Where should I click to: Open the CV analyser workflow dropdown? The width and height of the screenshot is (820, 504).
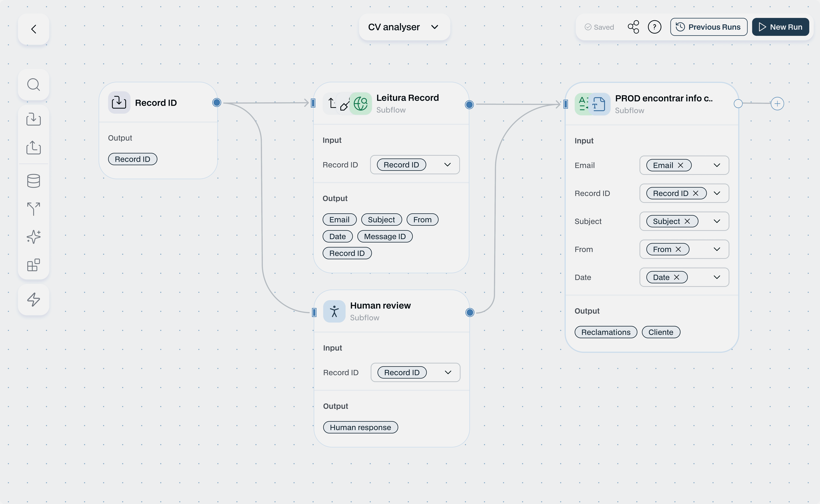[x=404, y=27]
